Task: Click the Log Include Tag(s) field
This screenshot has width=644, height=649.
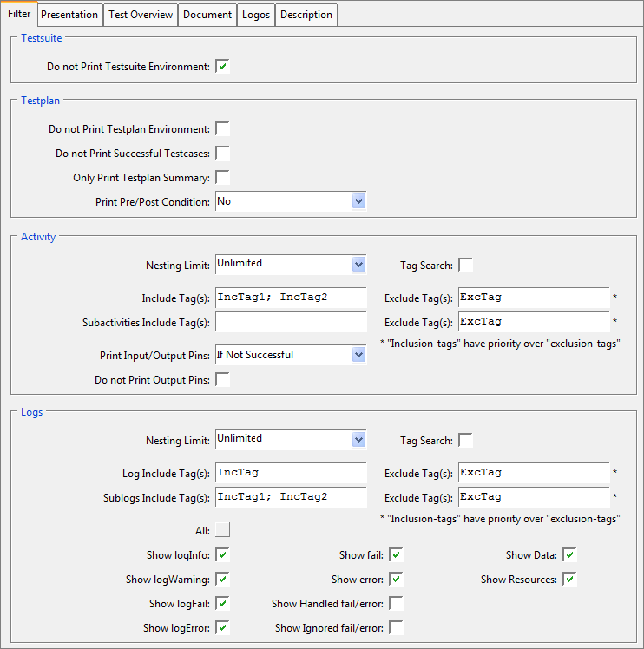Action: click(291, 473)
